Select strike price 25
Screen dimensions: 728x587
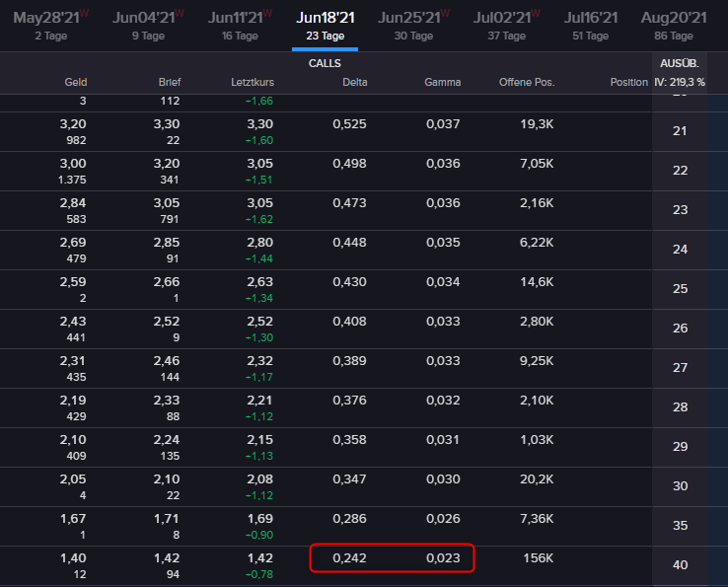[x=680, y=289]
